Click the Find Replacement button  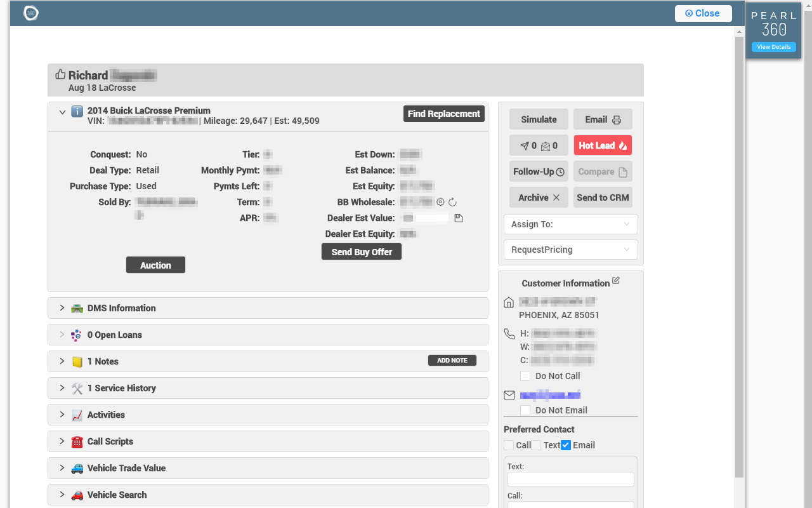[443, 114]
